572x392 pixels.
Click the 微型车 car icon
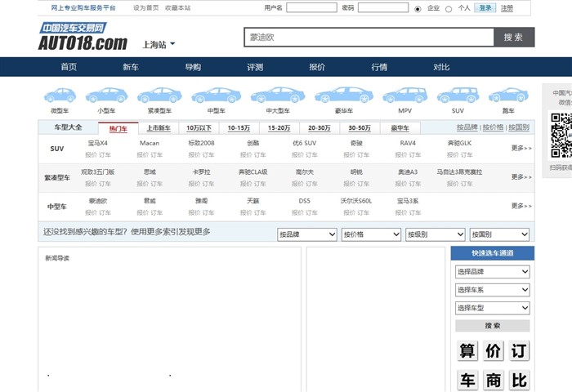60,96
